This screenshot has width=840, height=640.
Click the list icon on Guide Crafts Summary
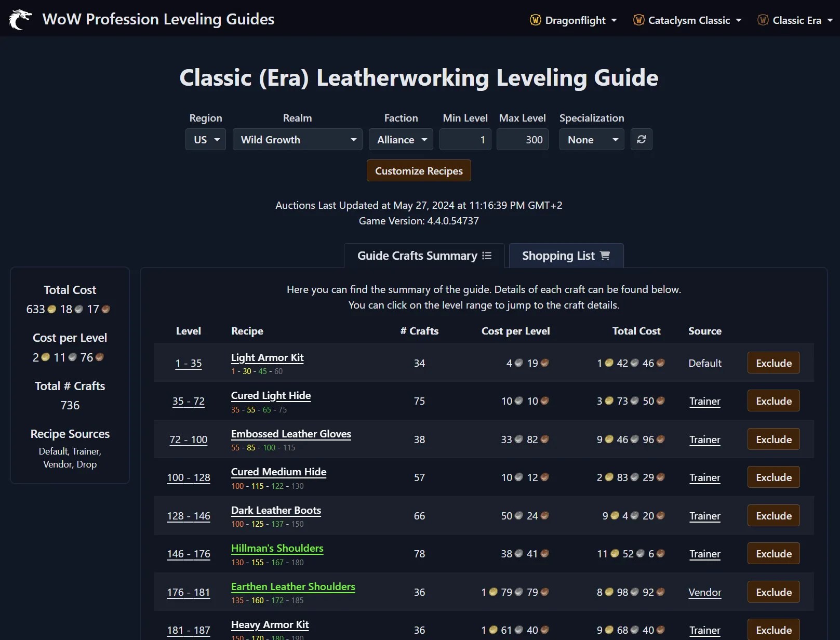487,255
